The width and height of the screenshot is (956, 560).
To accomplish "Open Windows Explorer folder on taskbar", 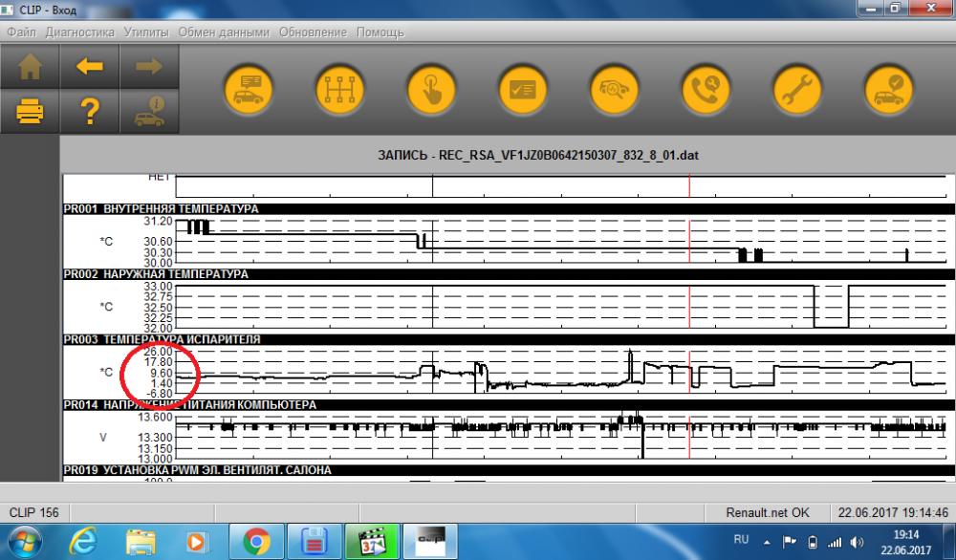I will [141, 541].
